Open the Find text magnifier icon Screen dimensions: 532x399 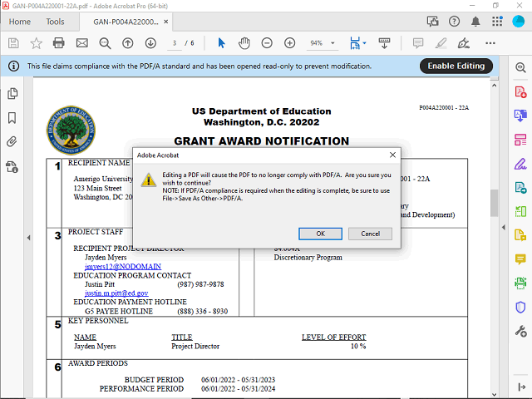[x=105, y=43]
